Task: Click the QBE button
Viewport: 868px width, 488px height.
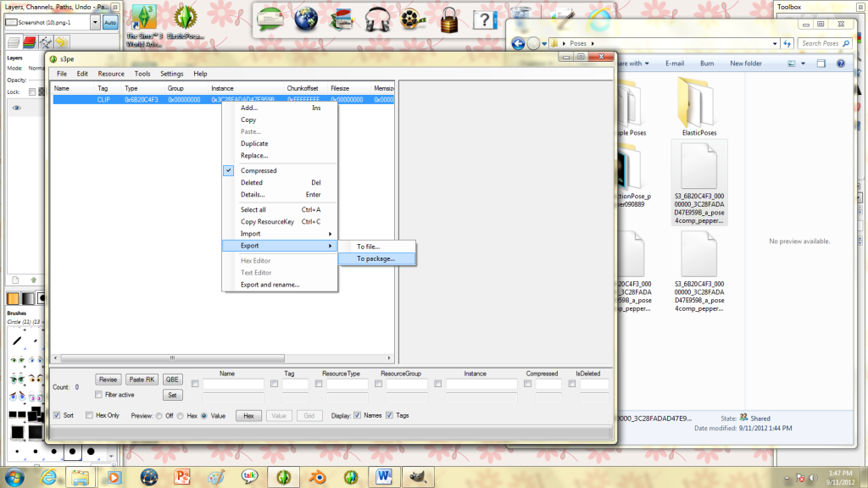Action: [x=172, y=380]
